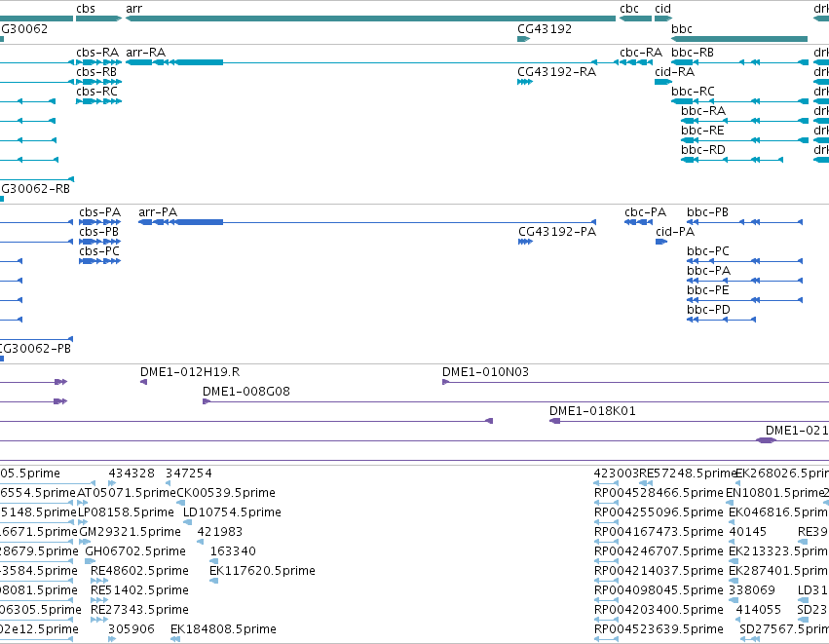This screenshot has width=829, height=644.
Task: Click EST RP004528466.5prime
Action: 659,493
